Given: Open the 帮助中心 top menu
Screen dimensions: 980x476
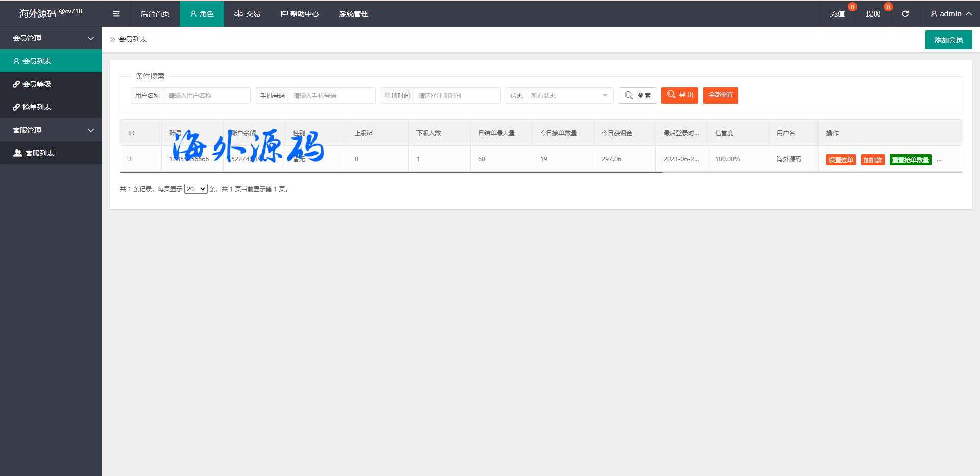Looking at the screenshot, I should [300, 14].
